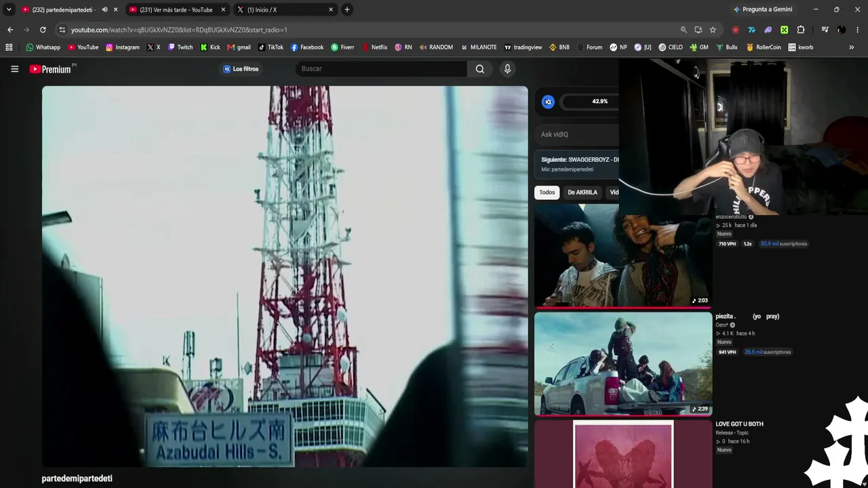Image resolution: width=868 pixels, height=488 pixels.
Task: Select the 'De AKRIILA' filter chip
Action: click(x=583, y=192)
